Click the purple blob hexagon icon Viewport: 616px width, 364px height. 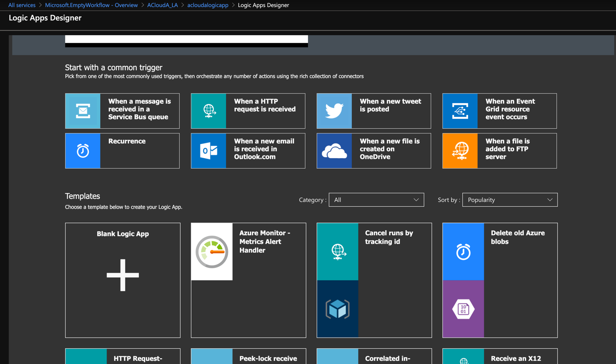click(463, 309)
